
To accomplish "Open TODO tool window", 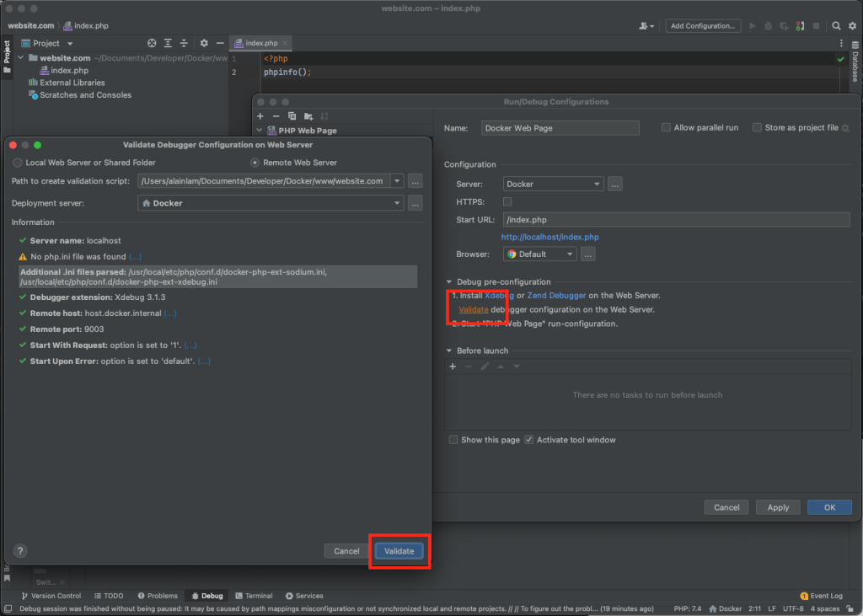I will click(109, 596).
